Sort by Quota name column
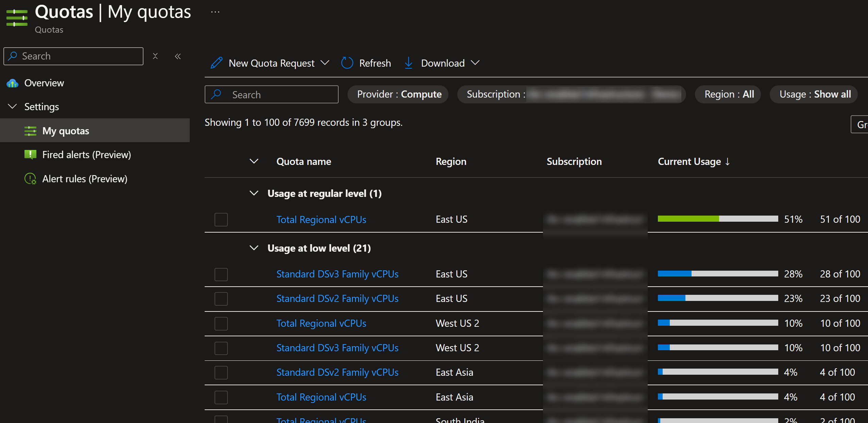The height and width of the screenshot is (423, 868). (304, 162)
